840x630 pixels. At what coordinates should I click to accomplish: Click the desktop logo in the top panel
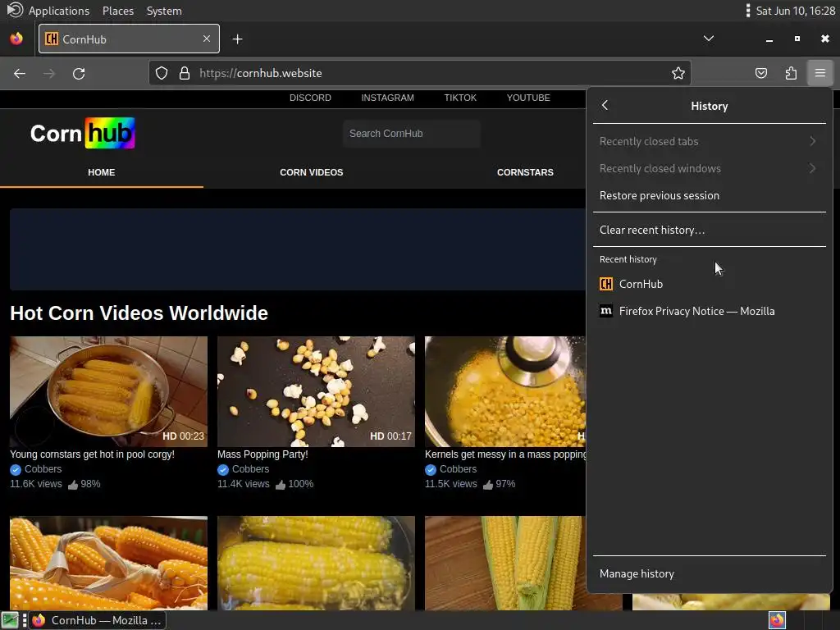15,10
